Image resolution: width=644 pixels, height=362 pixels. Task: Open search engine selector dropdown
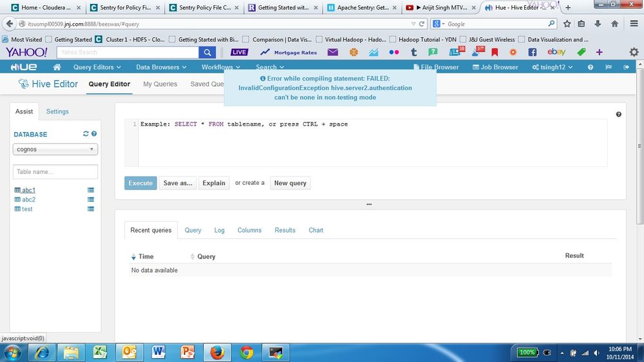pos(438,24)
